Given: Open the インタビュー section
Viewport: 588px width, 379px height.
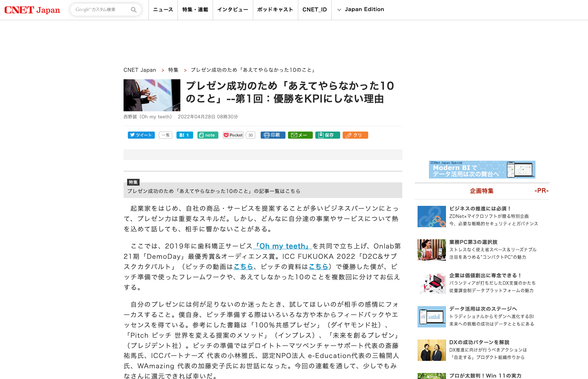Looking at the screenshot, I should tap(233, 10).
